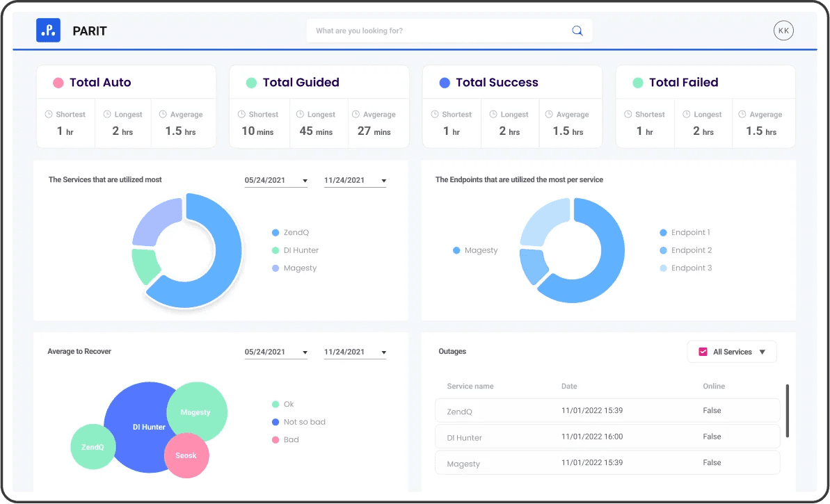Screen dimensions: 830x504
Task: Click clock icon by Total Auto Avgerage
Action: [163, 114]
